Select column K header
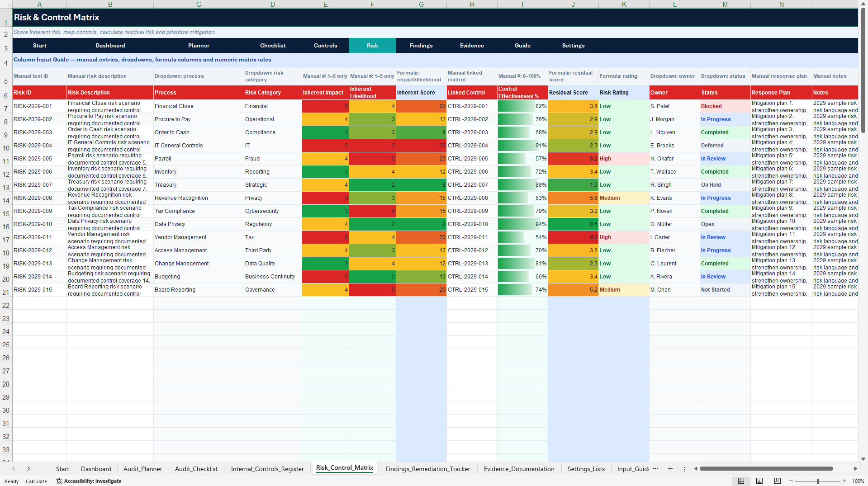 [624, 4]
